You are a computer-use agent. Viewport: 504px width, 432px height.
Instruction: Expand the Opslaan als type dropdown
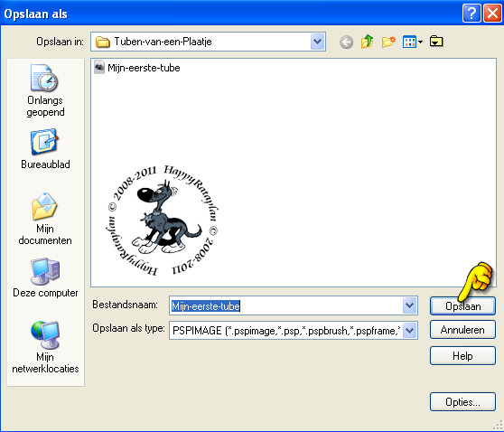[409, 330]
